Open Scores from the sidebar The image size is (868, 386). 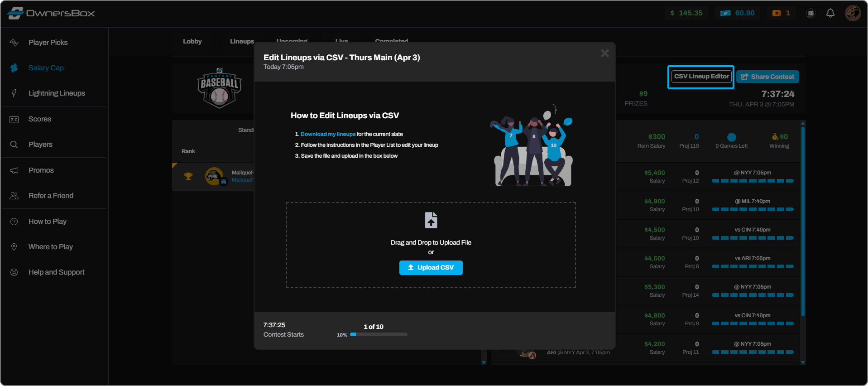39,119
